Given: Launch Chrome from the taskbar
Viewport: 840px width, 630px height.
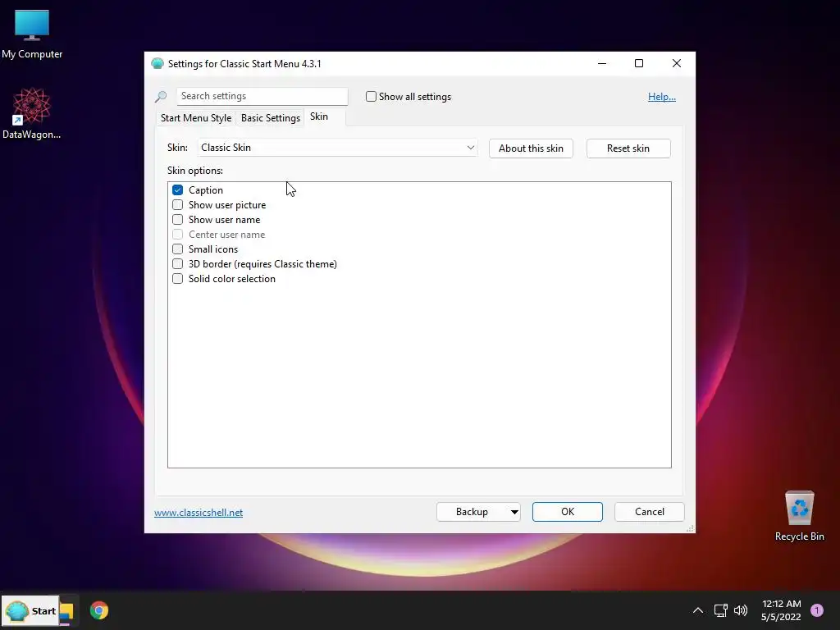Looking at the screenshot, I should coord(99,610).
